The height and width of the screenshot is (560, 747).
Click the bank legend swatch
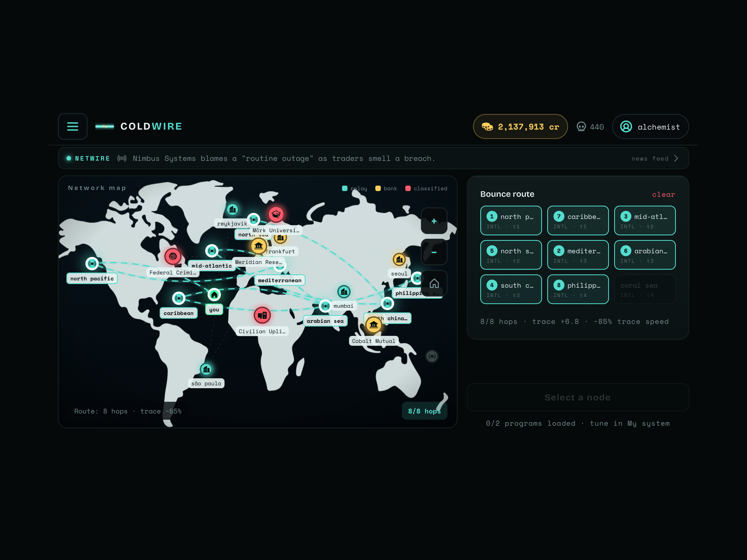[x=378, y=188]
